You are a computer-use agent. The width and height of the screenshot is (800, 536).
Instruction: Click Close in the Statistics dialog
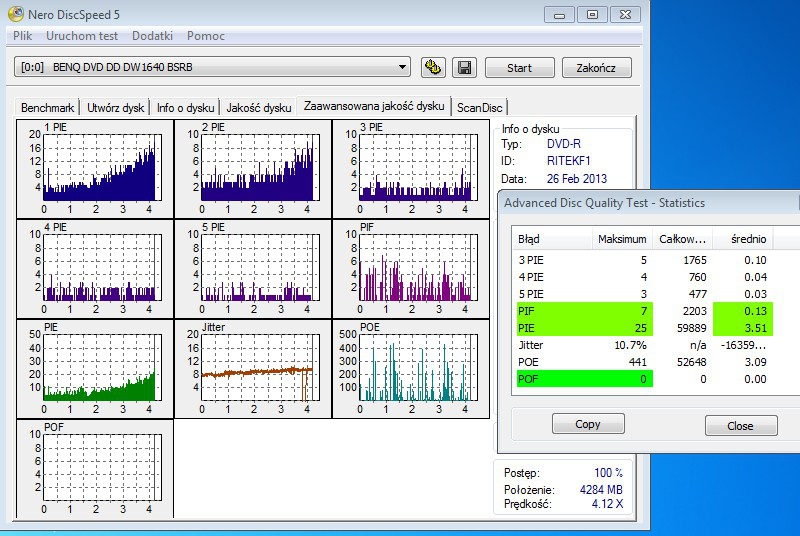click(x=740, y=425)
